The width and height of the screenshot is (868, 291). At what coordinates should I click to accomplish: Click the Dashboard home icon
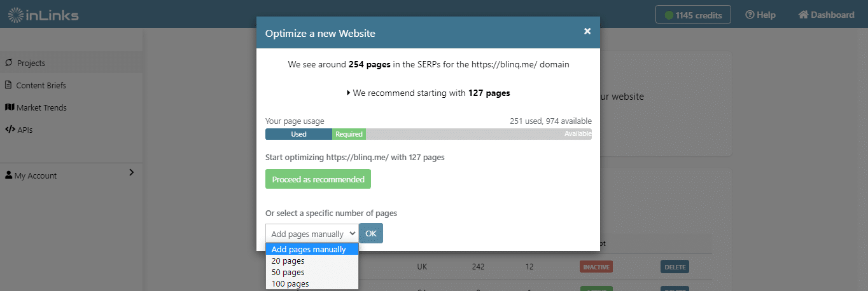point(803,15)
